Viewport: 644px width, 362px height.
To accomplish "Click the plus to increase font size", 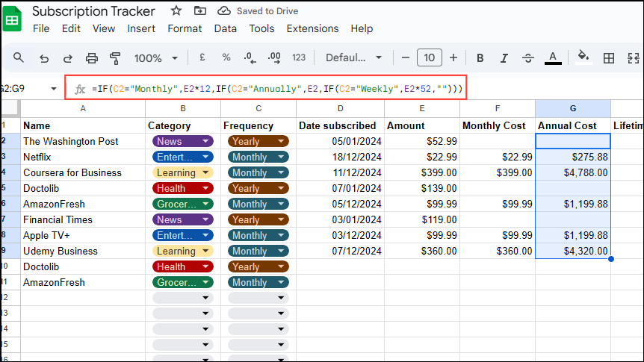I will click(x=453, y=58).
